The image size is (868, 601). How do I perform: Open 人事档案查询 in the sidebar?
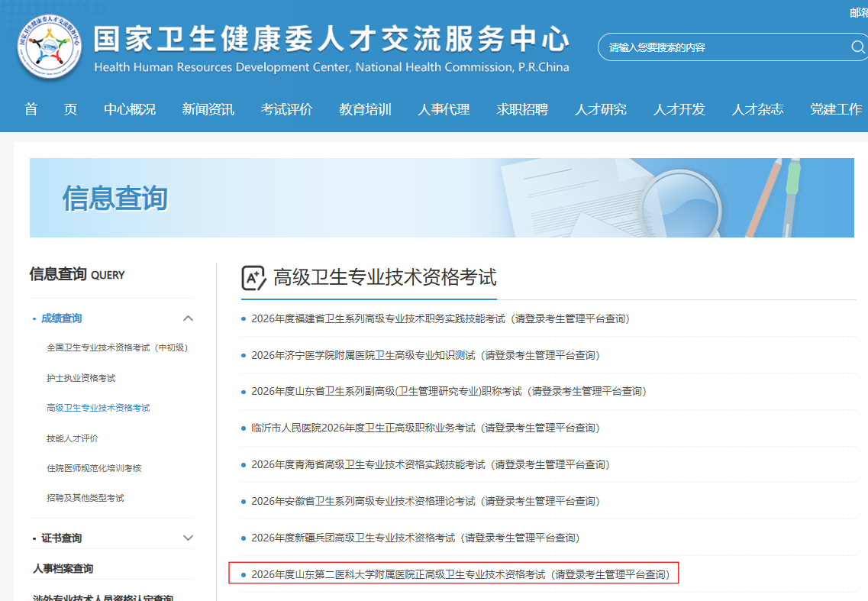pos(63,568)
